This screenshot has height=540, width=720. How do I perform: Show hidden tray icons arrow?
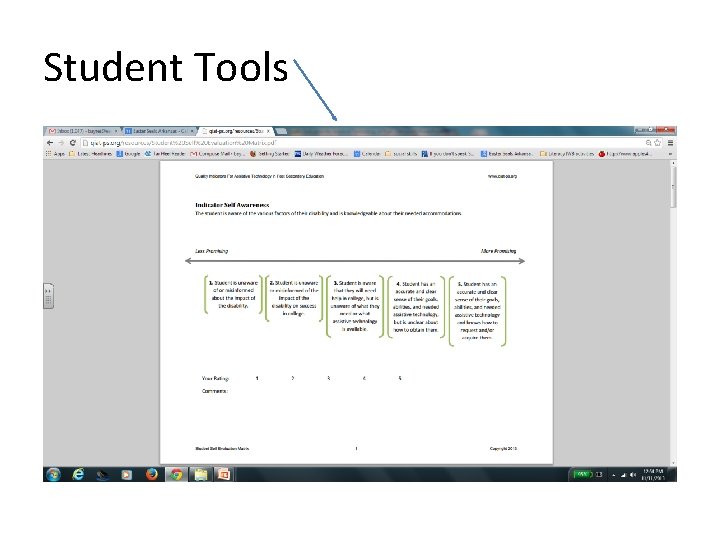click(613, 475)
